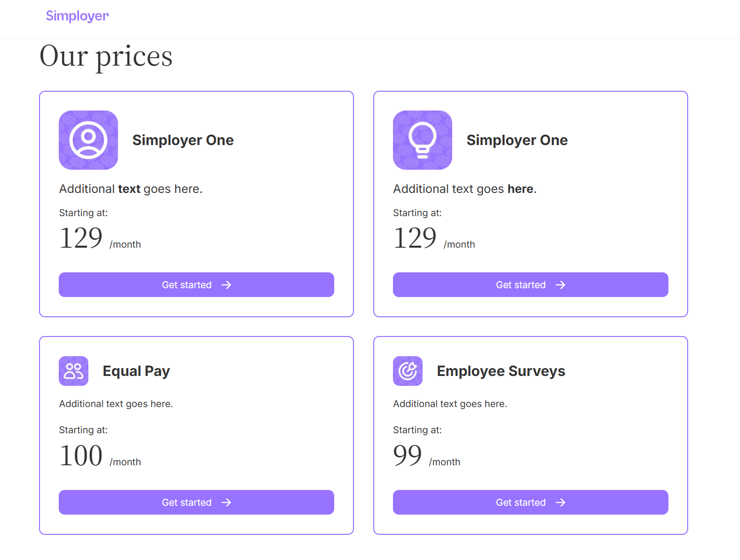Click the Simployer One title beside the profile icon
The height and width of the screenshot is (560, 740).
(x=183, y=140)
